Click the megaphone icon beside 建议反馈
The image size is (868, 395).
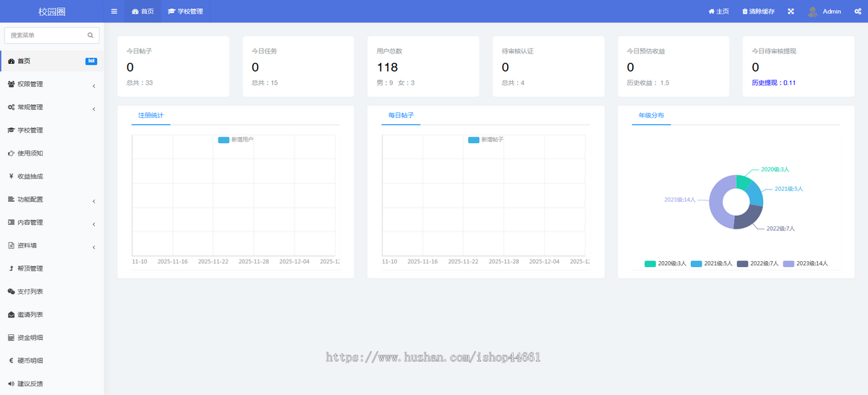click(11, 383)
